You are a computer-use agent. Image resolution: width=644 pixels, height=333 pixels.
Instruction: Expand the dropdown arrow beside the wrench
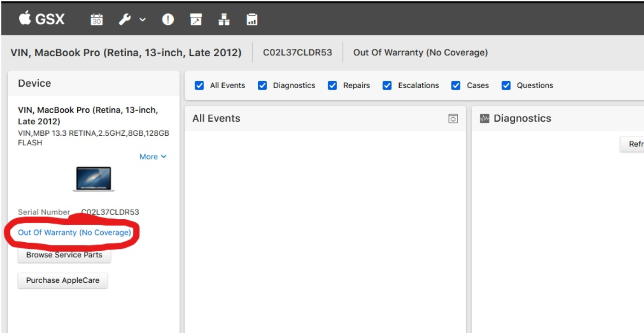[x=142, y=20]
